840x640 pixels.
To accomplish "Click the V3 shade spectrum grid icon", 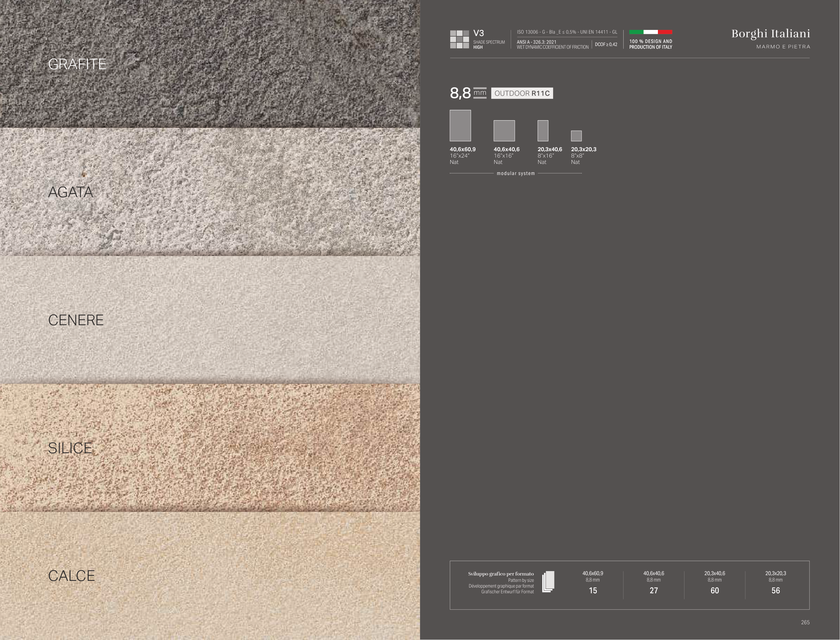I will (459, 39).
